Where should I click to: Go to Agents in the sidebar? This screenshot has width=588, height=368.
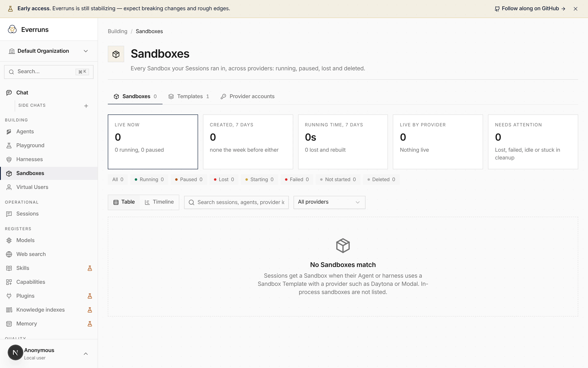(49, 132)
